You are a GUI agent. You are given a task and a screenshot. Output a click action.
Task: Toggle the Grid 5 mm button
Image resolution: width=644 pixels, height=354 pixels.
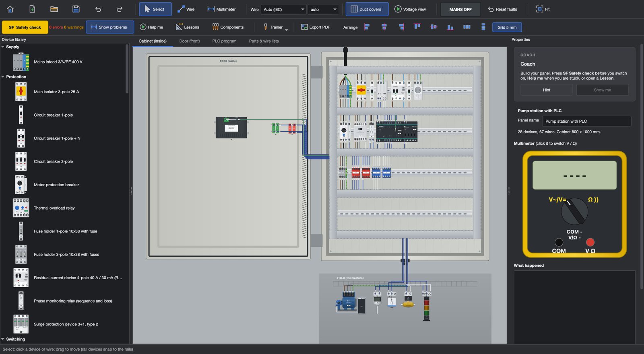(507, 27)
